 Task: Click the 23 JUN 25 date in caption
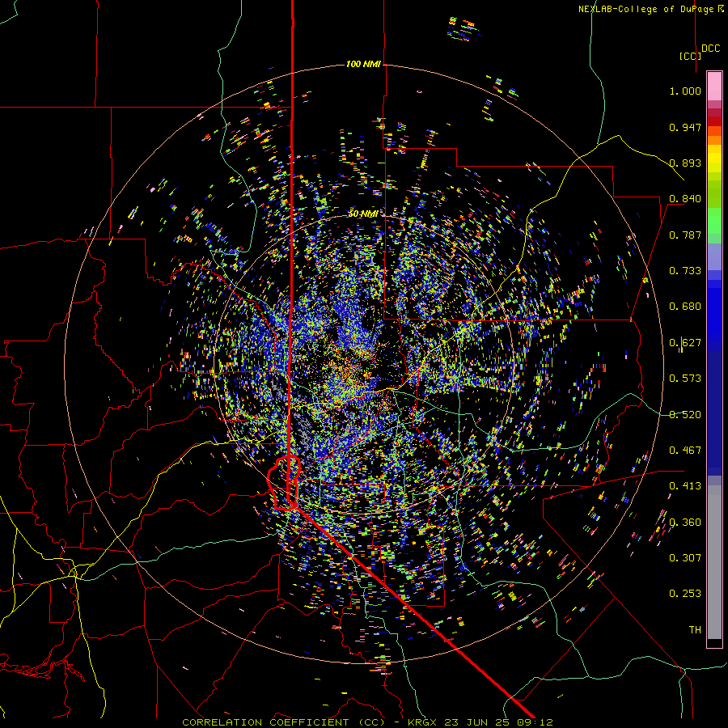pos(476,722)
